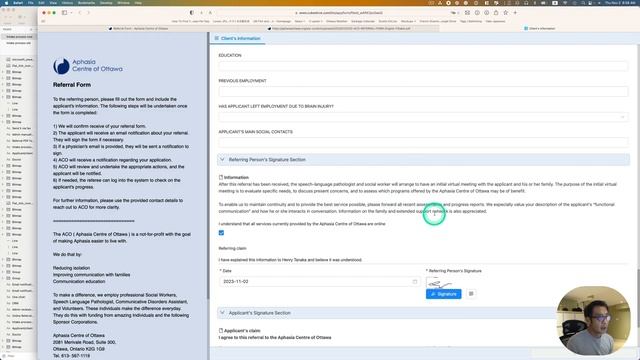Click the Safari Share icon
The width and height of the screenshot is (640, 360).
point(496,13)
